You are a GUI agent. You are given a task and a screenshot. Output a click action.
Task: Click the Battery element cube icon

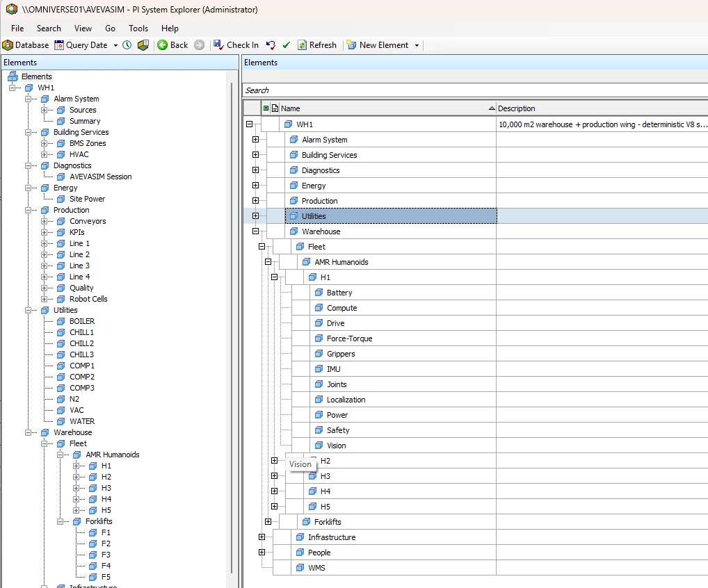pyautogui.click(x=319, y=293)
